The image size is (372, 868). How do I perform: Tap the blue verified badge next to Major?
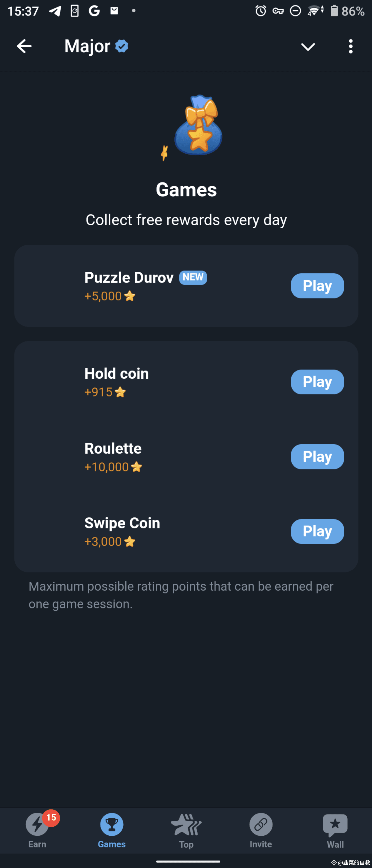pyautogui.click(x=122, y=46)
